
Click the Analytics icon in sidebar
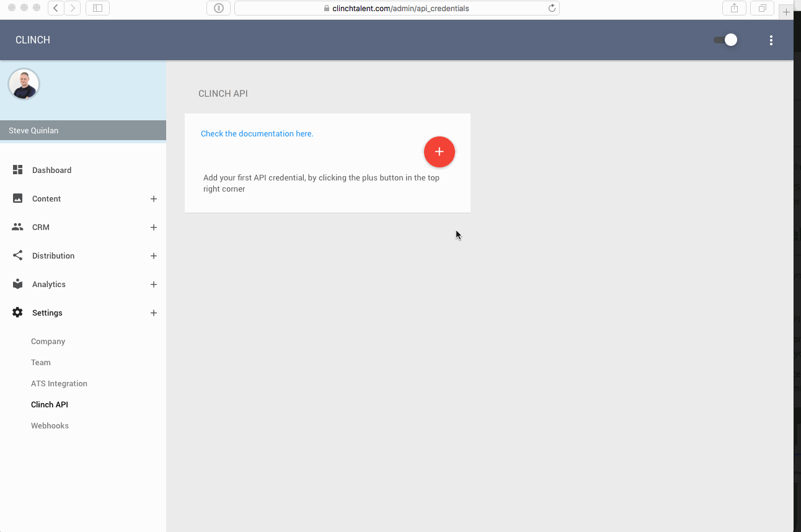17,284
